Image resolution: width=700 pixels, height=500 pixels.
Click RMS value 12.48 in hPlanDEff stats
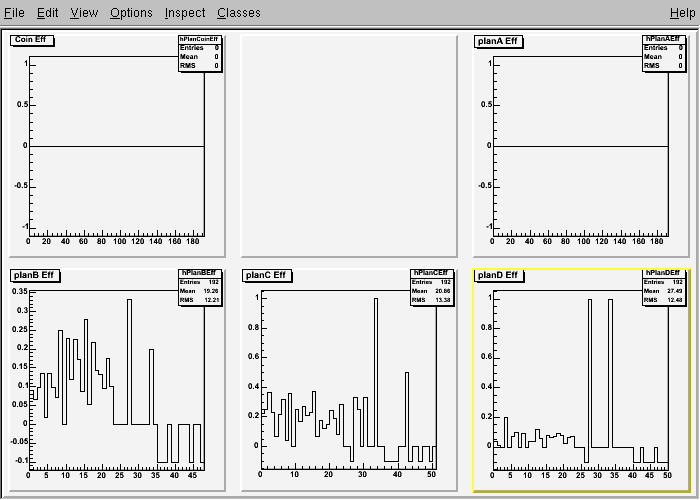675,300
